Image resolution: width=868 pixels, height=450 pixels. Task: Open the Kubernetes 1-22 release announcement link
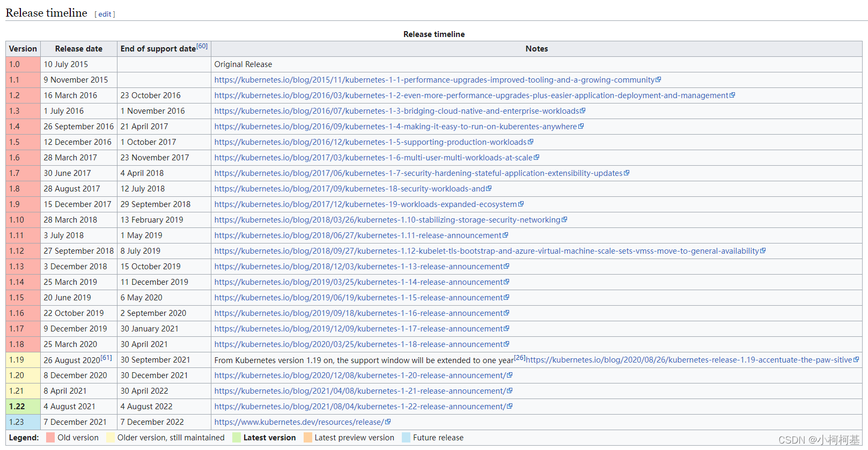click(x=360, y=407)
